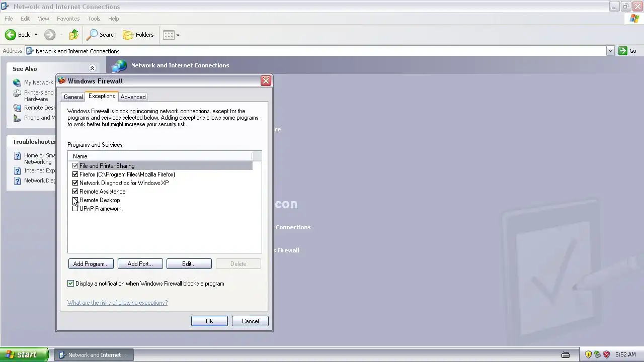644x362 pixels.
Task: Switch to the General tab
Action: 73,97
